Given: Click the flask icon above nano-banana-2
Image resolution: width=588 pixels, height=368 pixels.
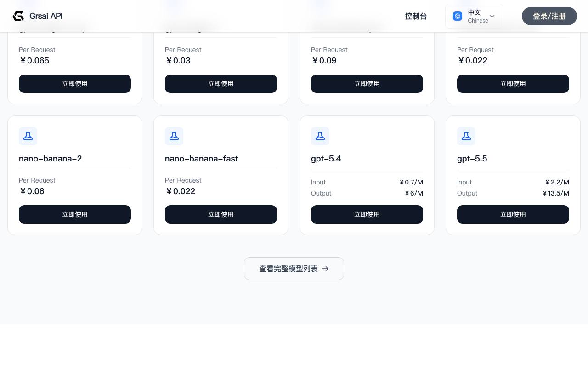Looking at the screenshot, I should [x=28, y=136].
